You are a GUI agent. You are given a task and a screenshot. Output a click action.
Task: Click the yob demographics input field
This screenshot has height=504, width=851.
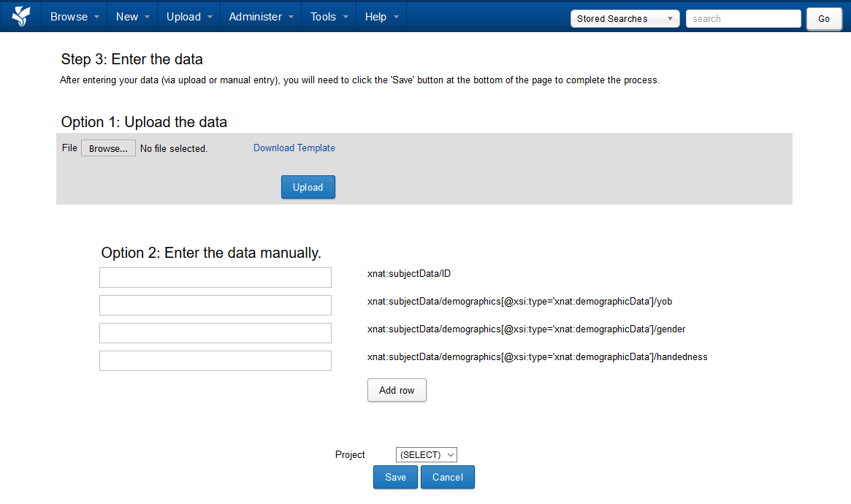[x=215, y=305]
